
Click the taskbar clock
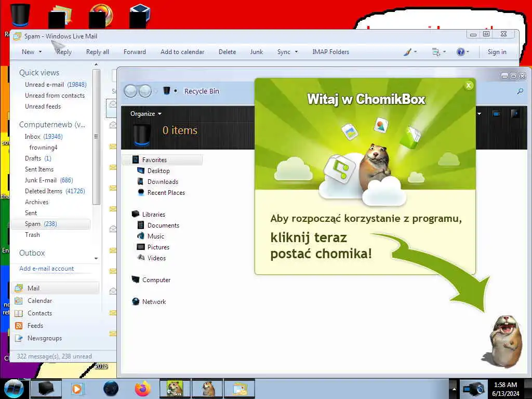click(506, 389)
